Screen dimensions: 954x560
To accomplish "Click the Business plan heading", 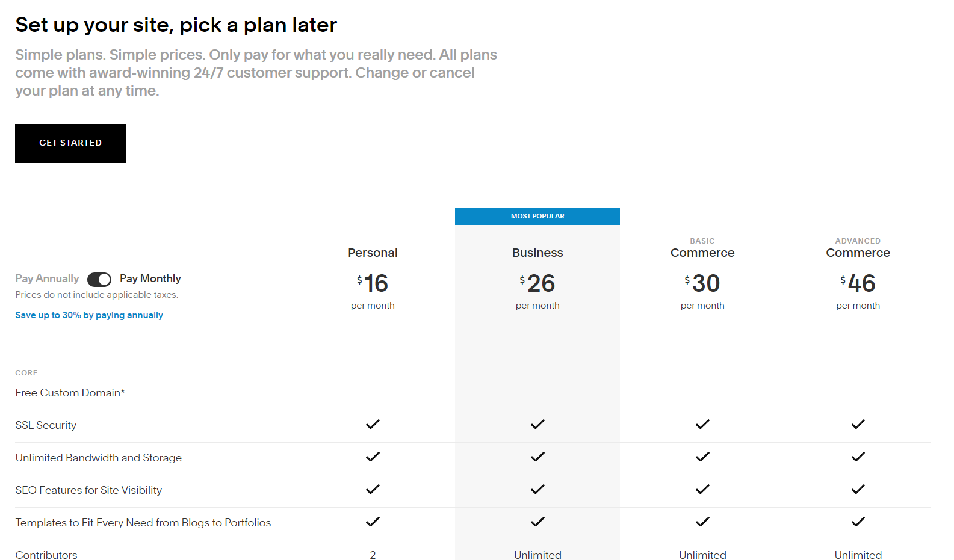I will coord(537,253).
